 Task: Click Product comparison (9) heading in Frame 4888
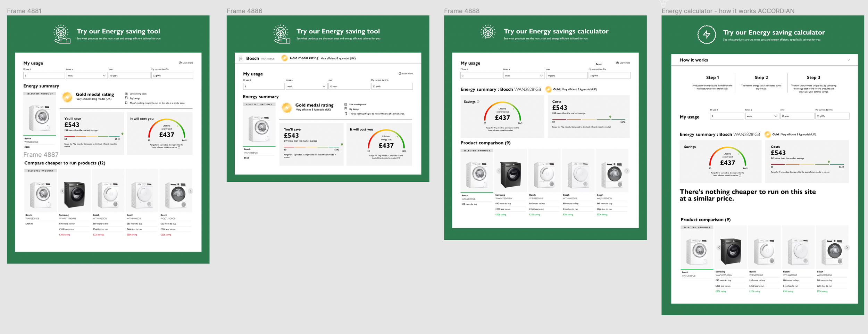pyautogui.click(x=485, y=143)
